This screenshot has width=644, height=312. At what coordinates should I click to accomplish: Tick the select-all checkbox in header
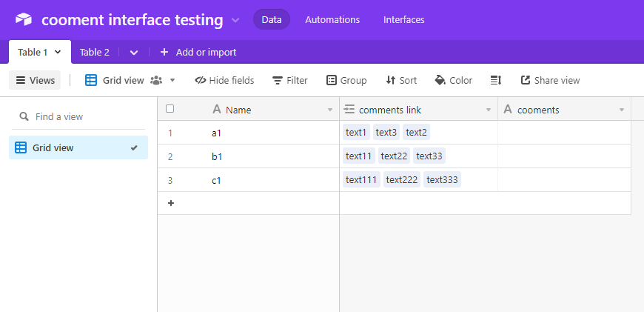(x=170, y=108)
